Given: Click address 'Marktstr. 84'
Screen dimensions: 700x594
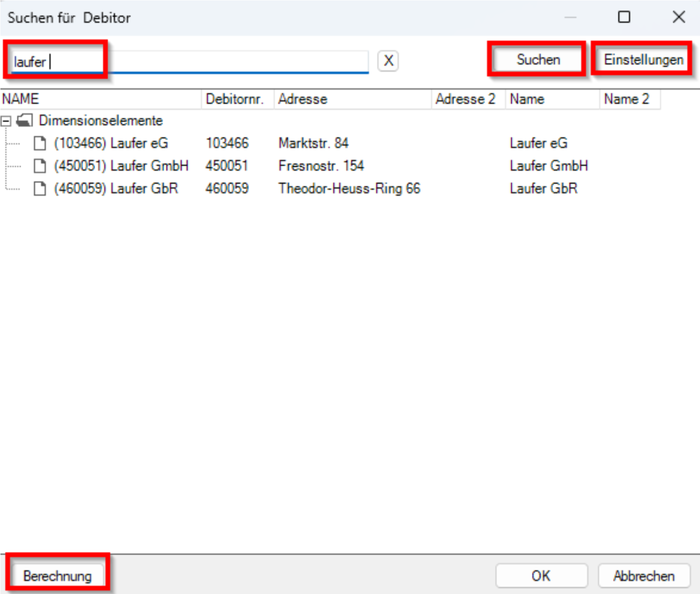Looking at the screenshot, I should [313, 143].
